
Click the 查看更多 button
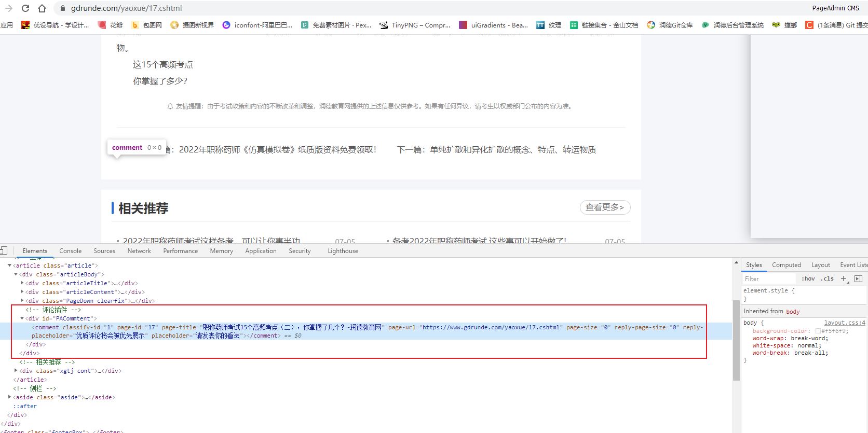605,207
